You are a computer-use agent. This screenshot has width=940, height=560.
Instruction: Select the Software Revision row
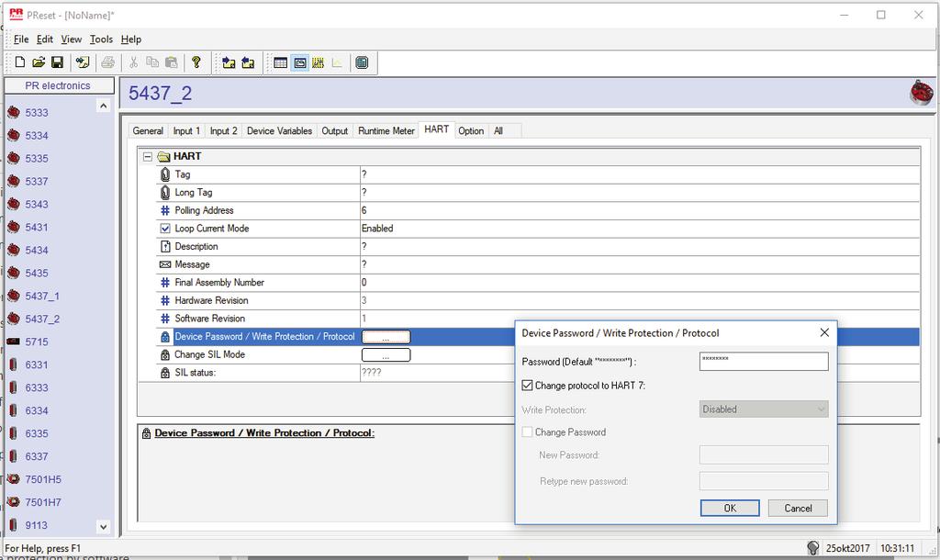pyautogui.click(x=538, y=319)
